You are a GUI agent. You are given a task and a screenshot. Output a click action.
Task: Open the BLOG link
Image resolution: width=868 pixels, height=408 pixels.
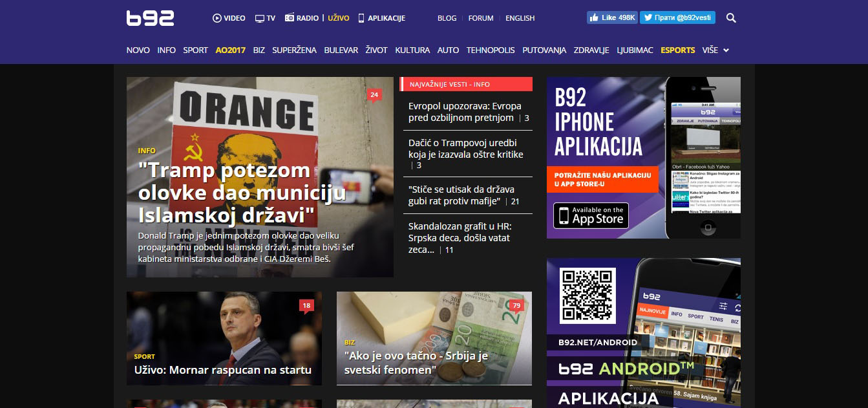pos(447,18)
